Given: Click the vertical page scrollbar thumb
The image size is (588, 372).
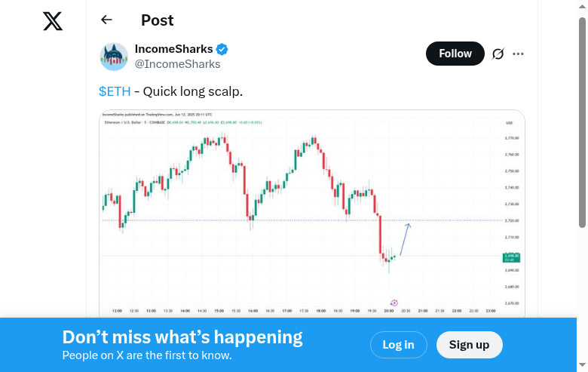Looking at the screenshot, I should (582, 121).
